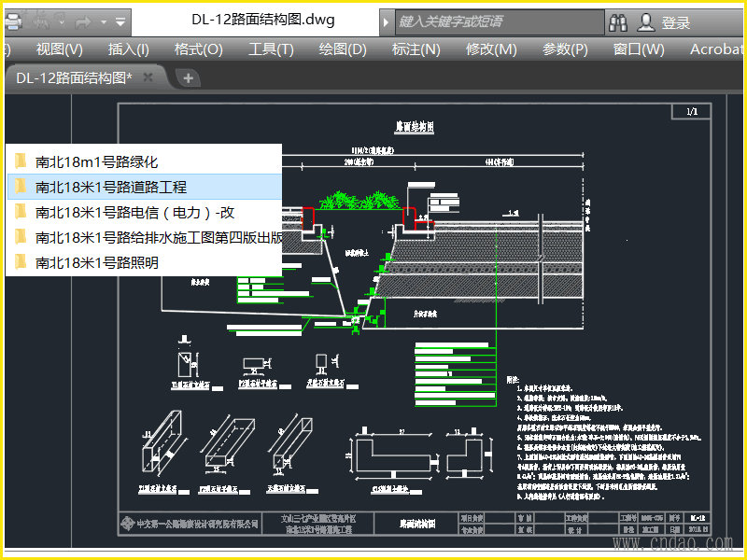Click the binoculars search icon
This screenshot has height=560, width=747.
tap(618, 21)
